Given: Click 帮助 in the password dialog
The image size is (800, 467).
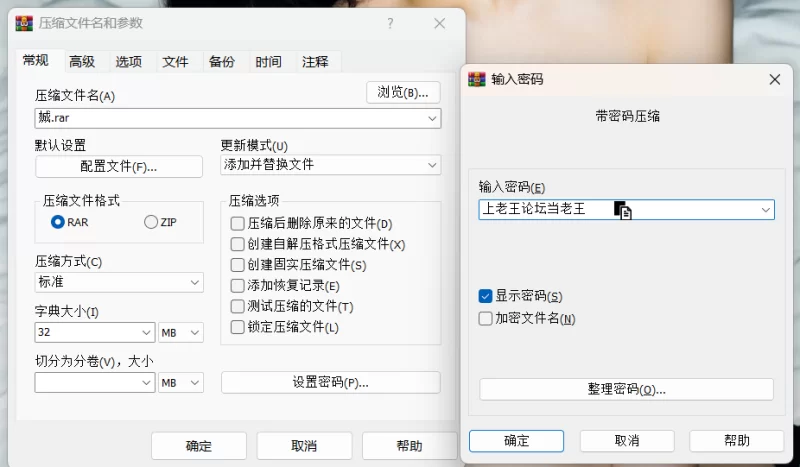Looking at the screenshot, I should [737, 441].
